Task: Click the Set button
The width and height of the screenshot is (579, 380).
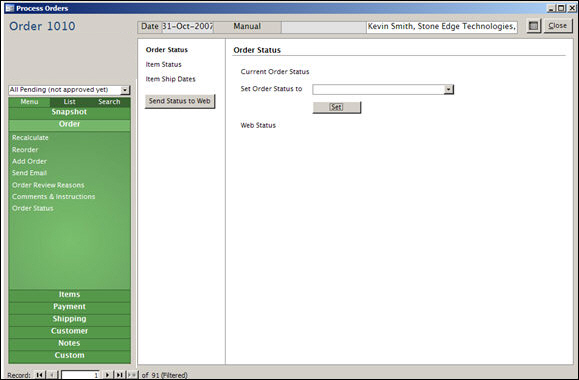Action: (x=336, y=107)
